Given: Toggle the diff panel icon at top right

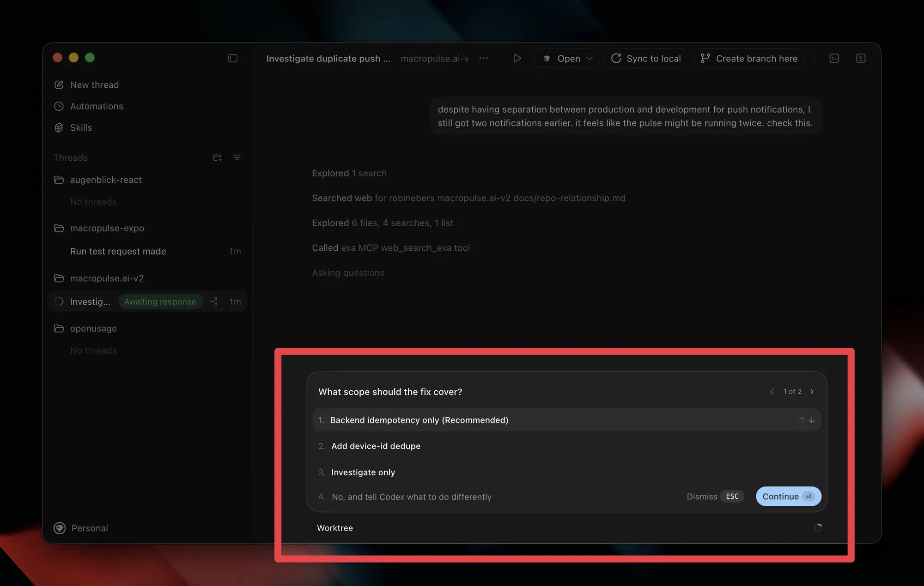Looking at the screenshot, I should pyautogui.click(x=861, y=58).
